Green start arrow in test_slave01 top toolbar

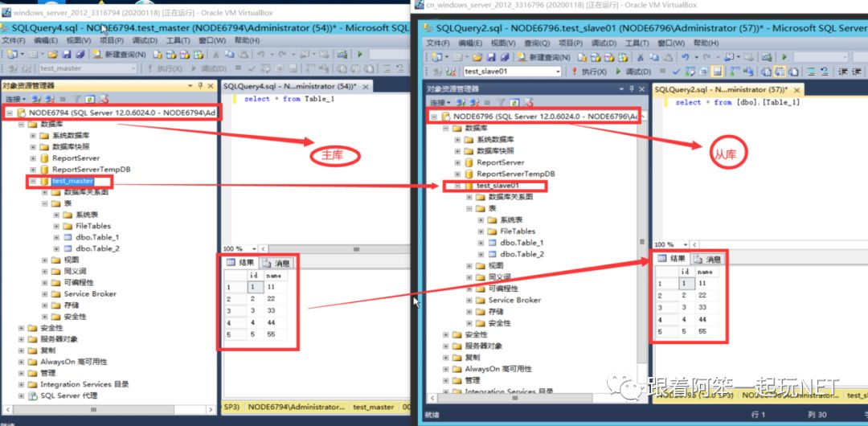pyautogui.click(x=784, y=57)
